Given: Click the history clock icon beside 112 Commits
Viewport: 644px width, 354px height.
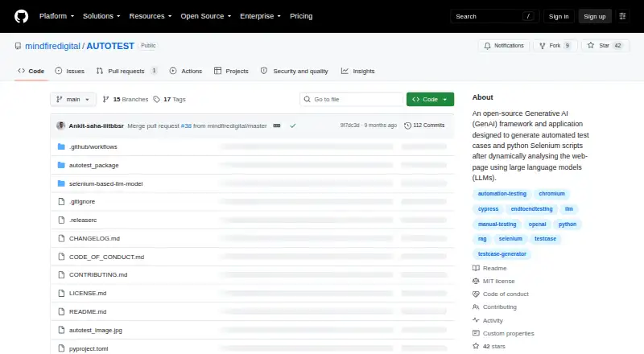Looking at the screenshot, I should tap(407, 126).
